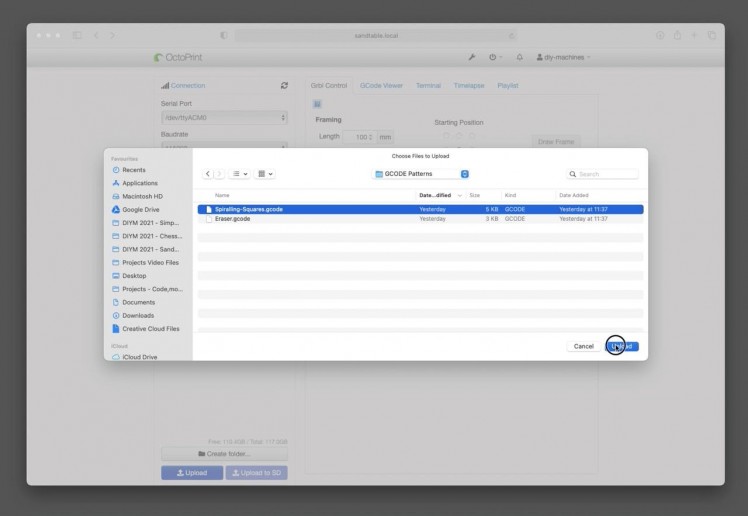Image resolution: width=748 pixels, height=516 pixels.
Task: Click the OctoPrint settings wrench icon
Action: point(472,57)
